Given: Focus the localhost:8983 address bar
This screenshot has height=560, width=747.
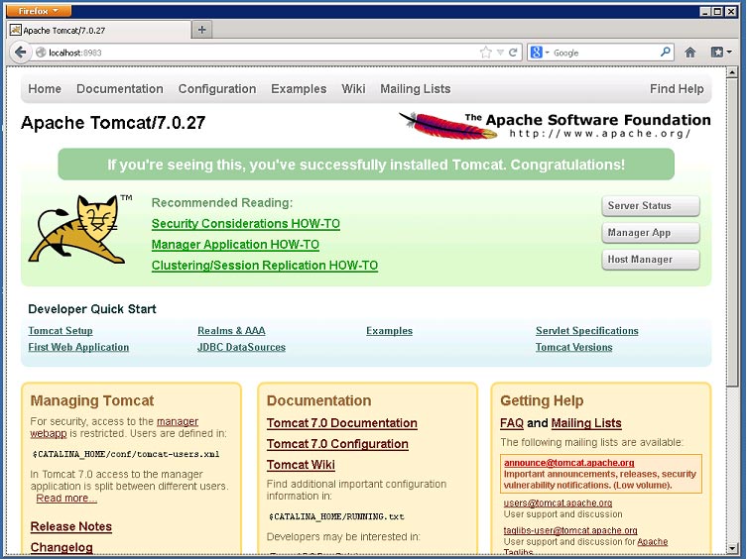Looking at the screenshot, I should coord(257,53).
